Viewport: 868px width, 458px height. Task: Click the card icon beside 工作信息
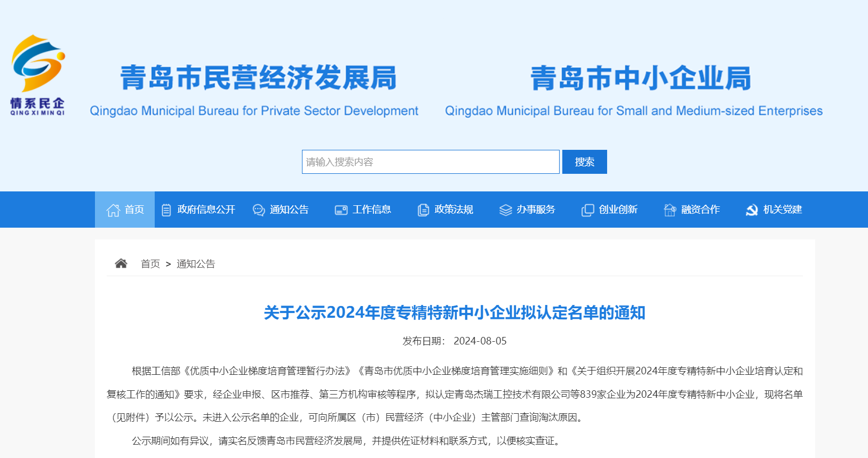click(x=341, y=210)
